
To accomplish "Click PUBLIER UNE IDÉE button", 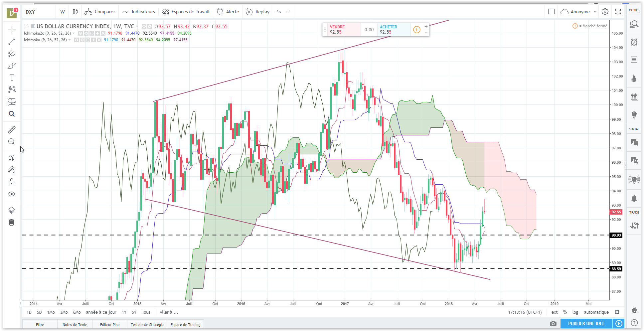I will pyautogui.click(x=586, y=323).
